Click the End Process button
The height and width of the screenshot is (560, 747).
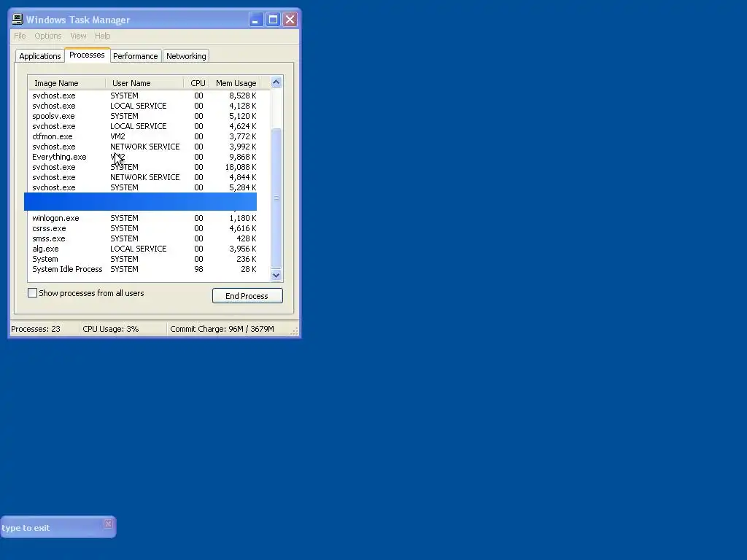[247, 296]
